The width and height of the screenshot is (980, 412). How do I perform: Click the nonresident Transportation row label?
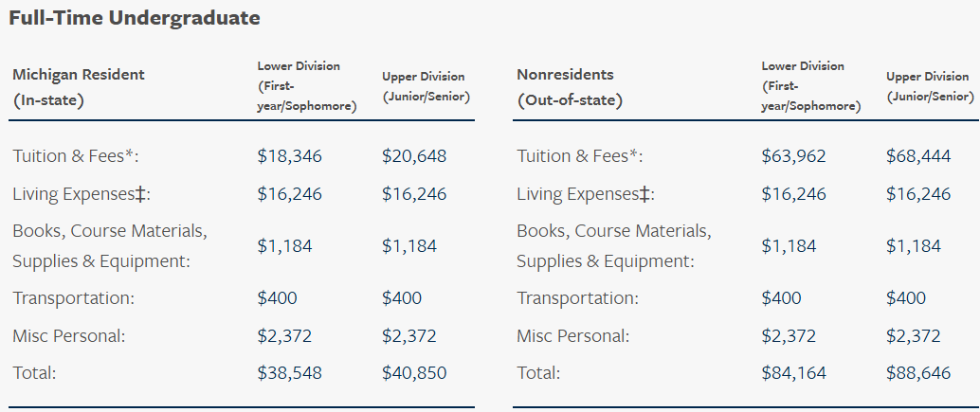577,297
